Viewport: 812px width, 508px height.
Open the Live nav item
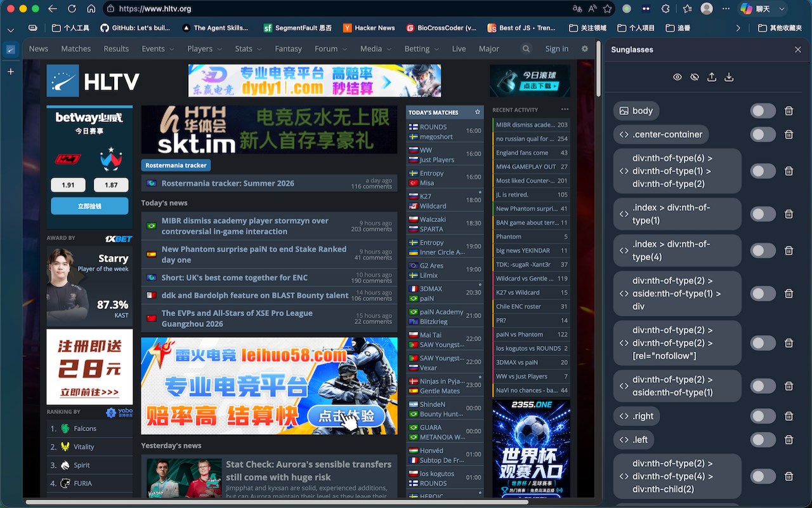tap(459, 49)
